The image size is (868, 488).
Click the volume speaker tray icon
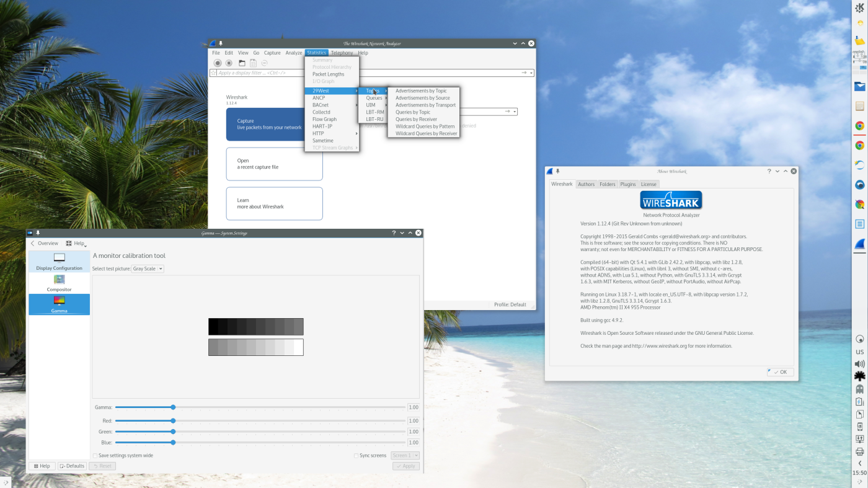pyautogui.click(x=859, y=364)
